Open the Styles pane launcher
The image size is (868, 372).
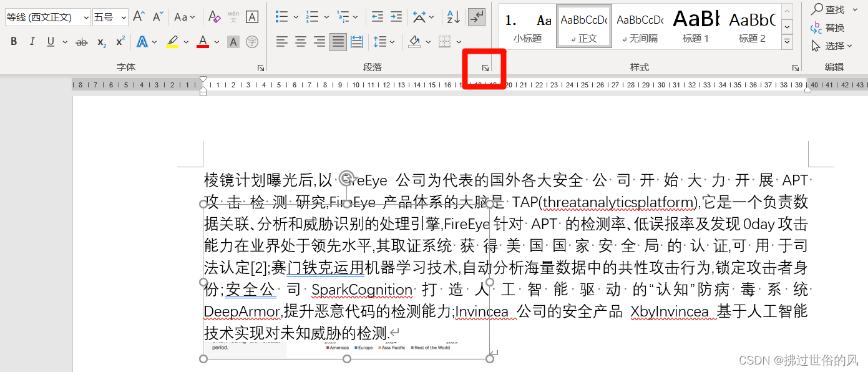pos(796,67)
